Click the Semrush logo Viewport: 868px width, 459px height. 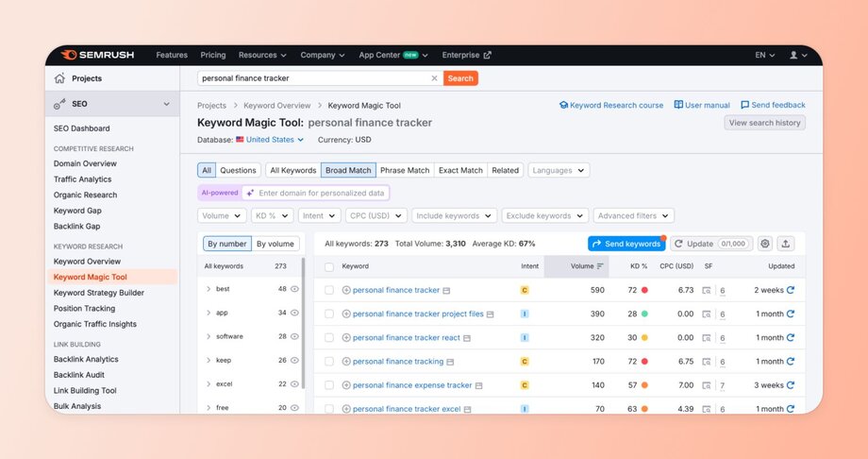97,55
